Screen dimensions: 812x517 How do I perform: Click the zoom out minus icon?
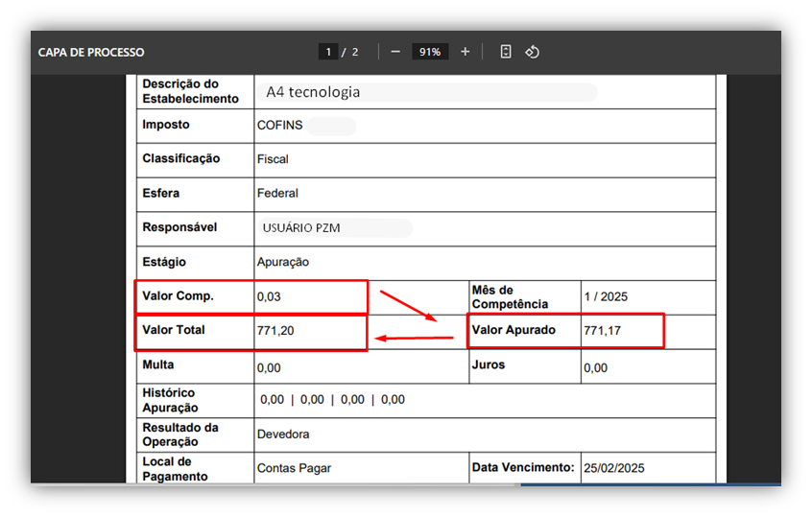395,52
